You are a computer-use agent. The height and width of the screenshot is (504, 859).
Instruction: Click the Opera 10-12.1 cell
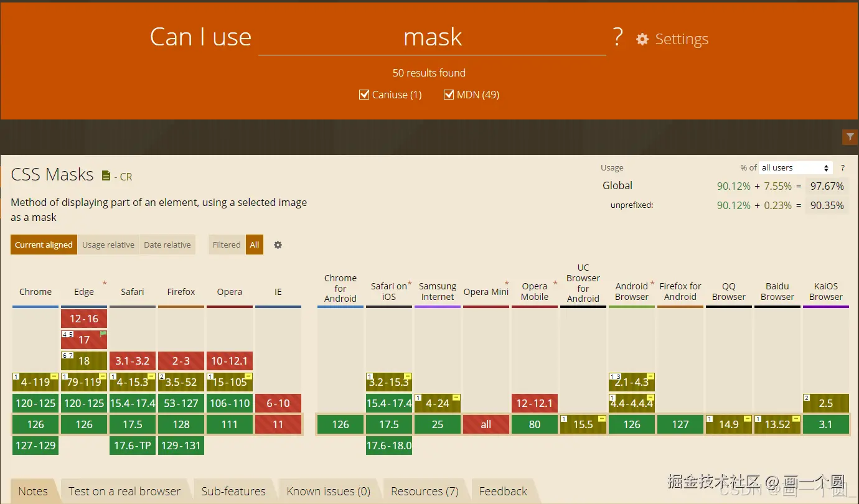(x=230, y=361)
